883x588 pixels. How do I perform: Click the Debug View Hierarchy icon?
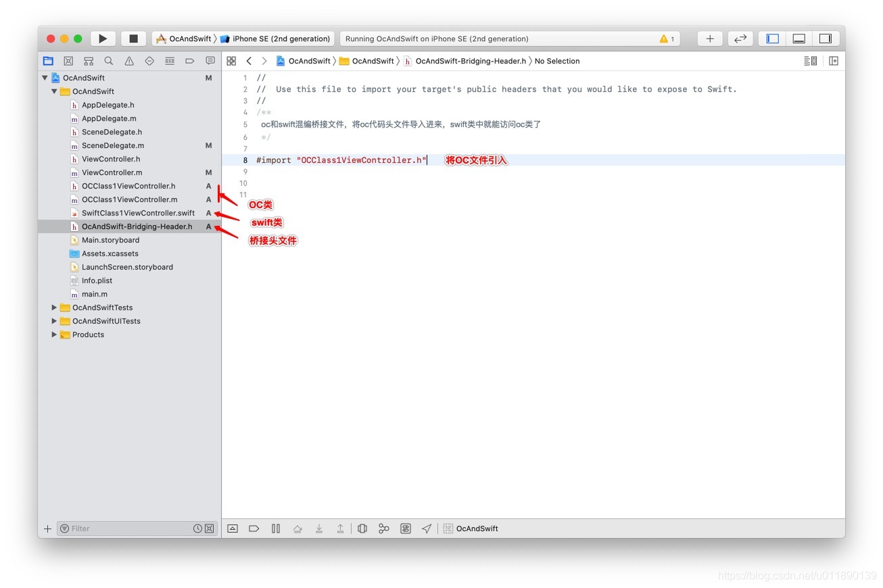362,529
